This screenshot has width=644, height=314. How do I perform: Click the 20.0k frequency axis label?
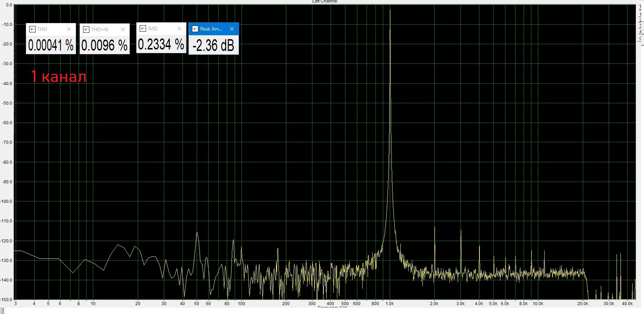tap(583, 304)
